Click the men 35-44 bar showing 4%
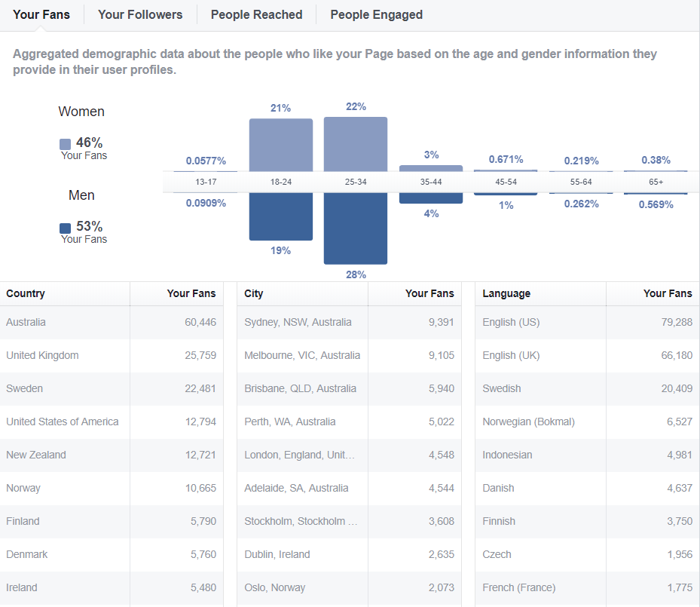The width and height of the screenshot is (700, 607). coord(431,198)
